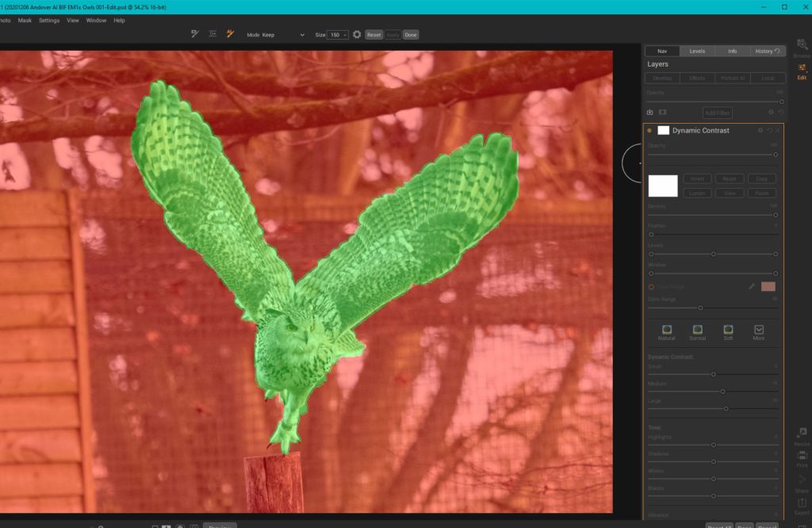Apply the Soft dynamic contrast preset
This screenshot has height=528, width=812.
click(728, 332)
